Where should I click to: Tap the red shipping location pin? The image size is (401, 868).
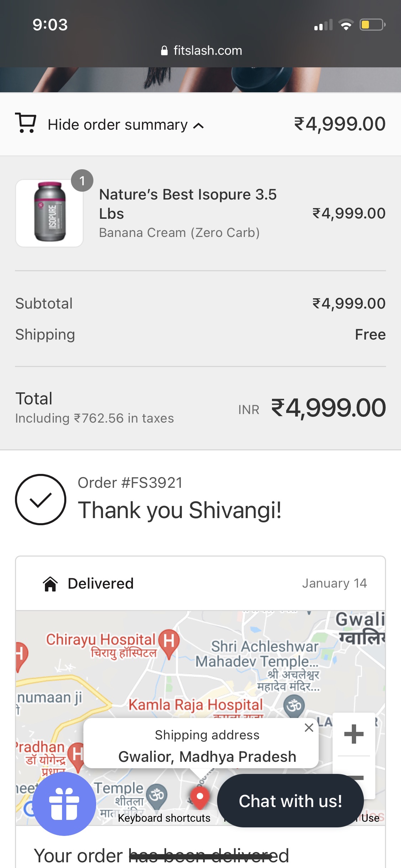coord(200,797)
